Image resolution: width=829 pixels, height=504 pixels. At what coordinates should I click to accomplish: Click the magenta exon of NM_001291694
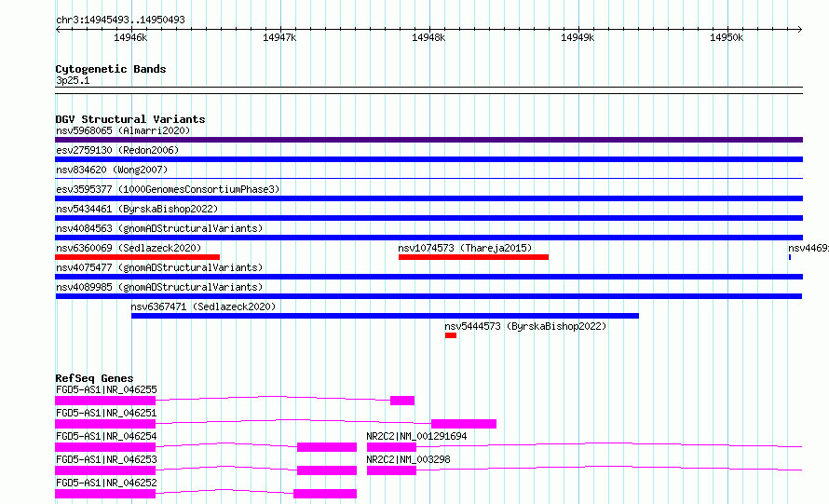(391, 447)
